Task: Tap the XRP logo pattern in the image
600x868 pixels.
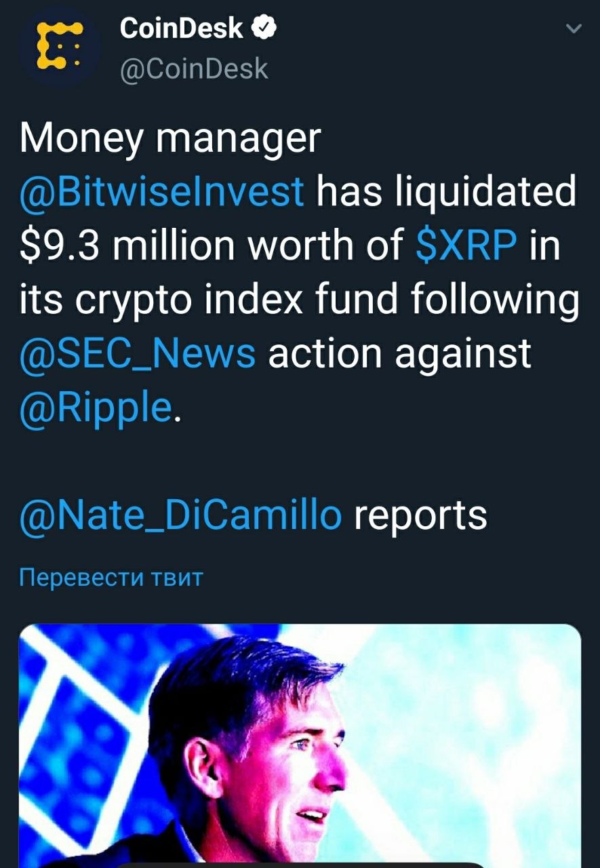Action: click(x=75, y=712)
